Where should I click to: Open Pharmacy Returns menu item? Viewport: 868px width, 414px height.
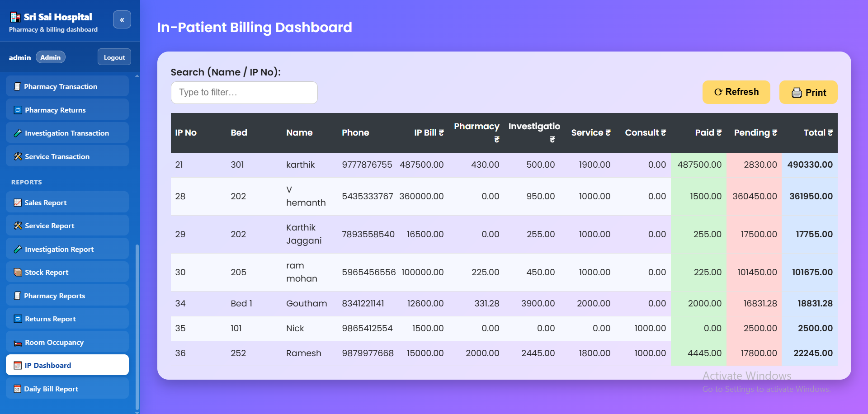67,109
